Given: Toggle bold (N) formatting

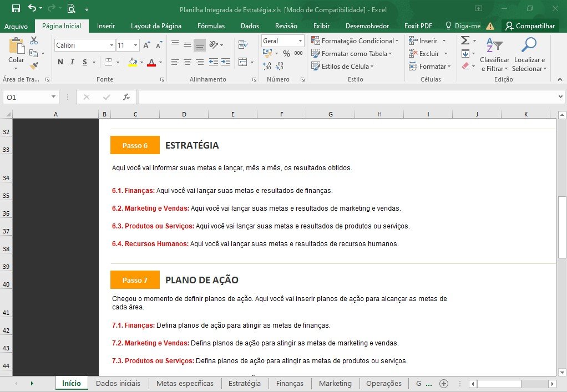Looking at the screenshot, I should point(60,62).
